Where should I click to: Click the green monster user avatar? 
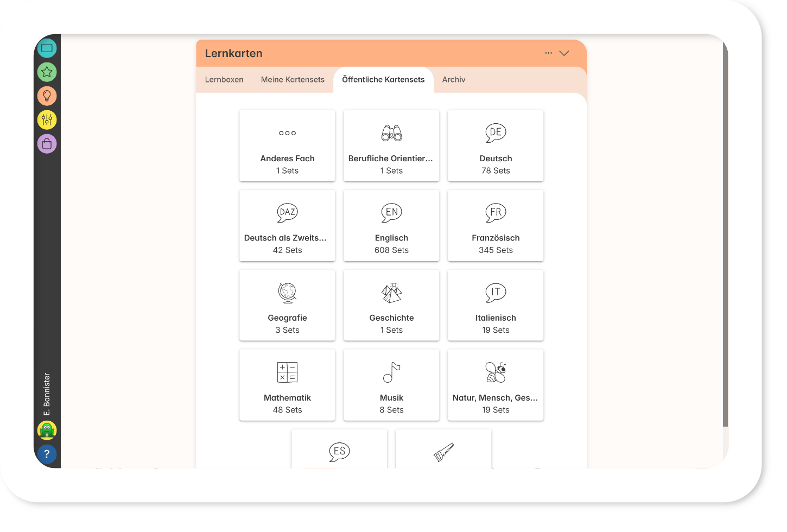tap(47, 430)
